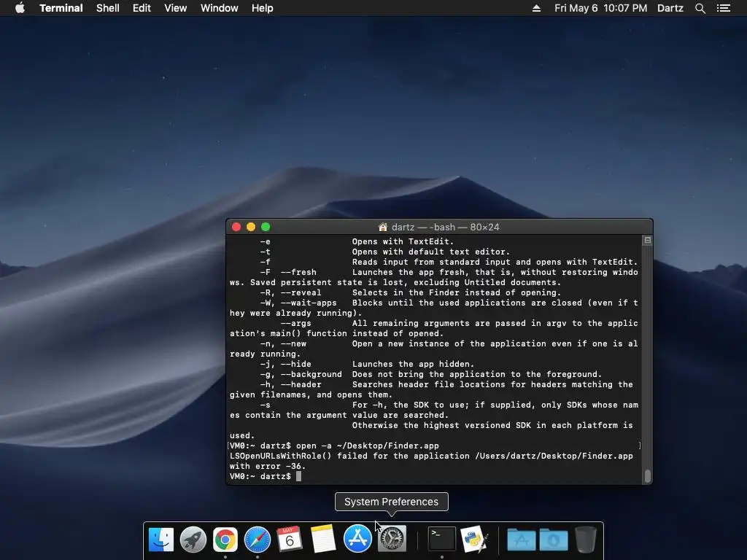Open the Notes app in Dock

pyautogui.click(x=323, y=540)
